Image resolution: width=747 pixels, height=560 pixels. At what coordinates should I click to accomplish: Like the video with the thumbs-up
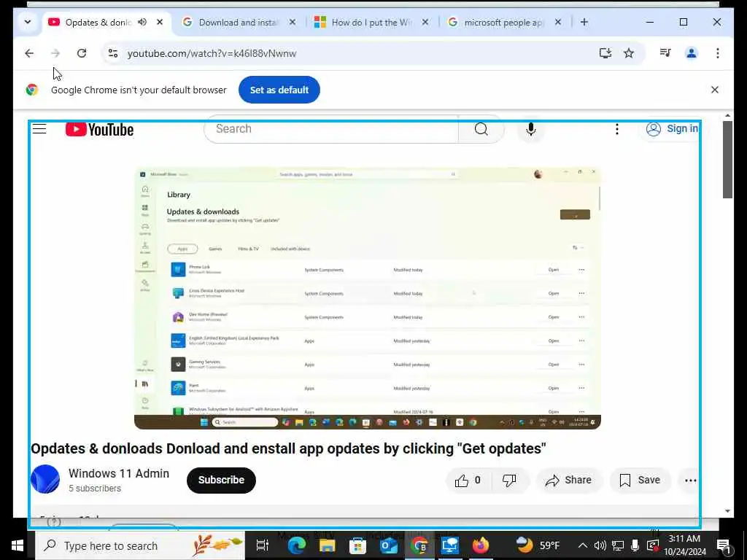tap(468, 480)
